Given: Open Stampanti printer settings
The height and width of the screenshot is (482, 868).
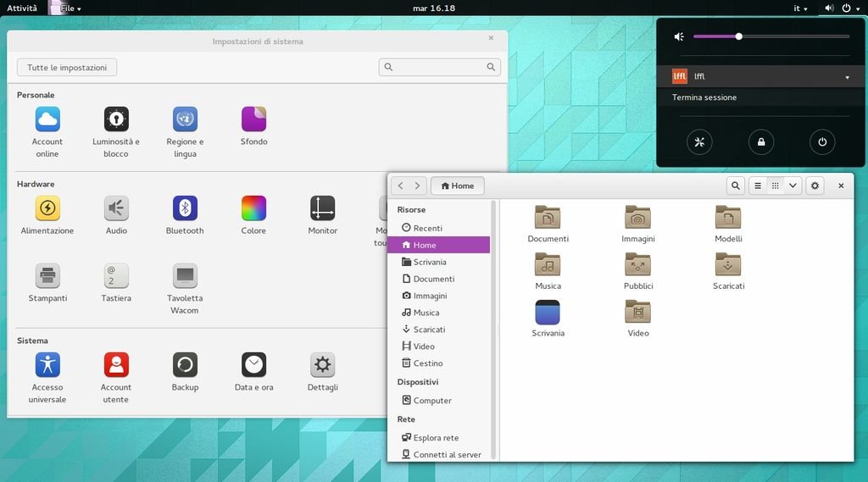Looking at the screenshot, I should pyautogui.click(x=47, y=276).
